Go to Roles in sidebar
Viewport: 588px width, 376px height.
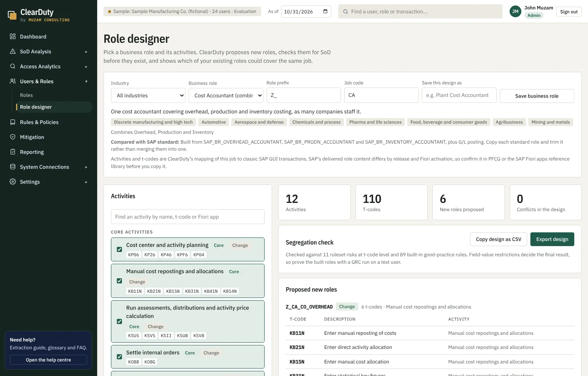[x=26, y=95]
